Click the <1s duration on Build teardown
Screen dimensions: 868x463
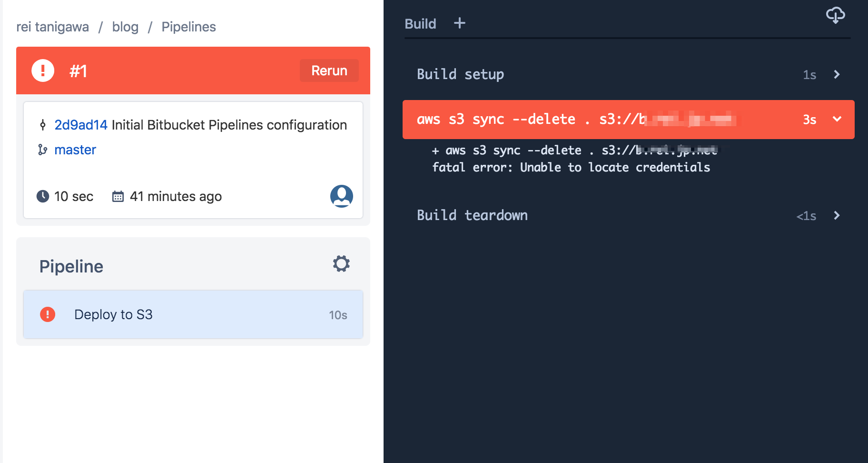(x=806, y=216)
